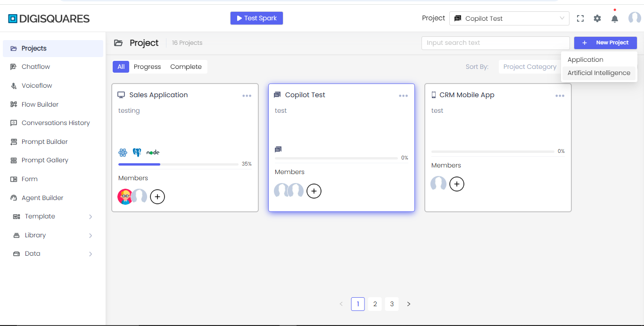Click the Prompt Builder icon
Image resolution: width=644 pixels, height=326 pixels.
click(x=14, y=142)
